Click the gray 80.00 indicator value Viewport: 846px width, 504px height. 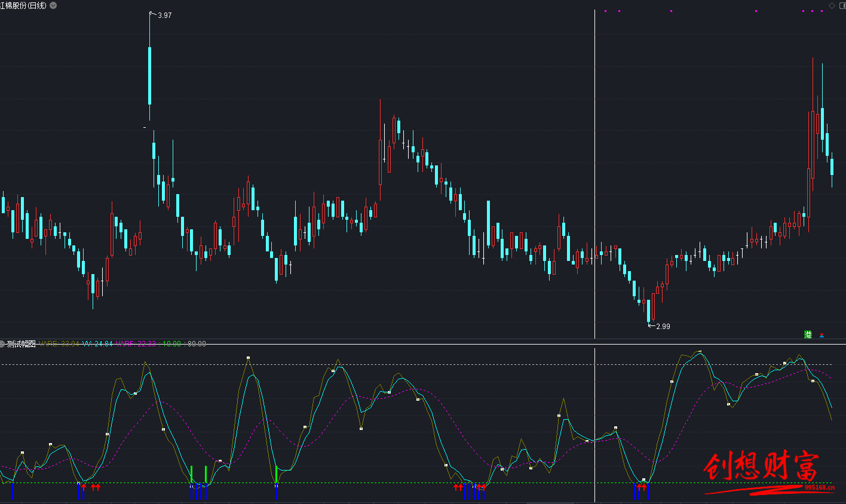(x=195, y=344)
